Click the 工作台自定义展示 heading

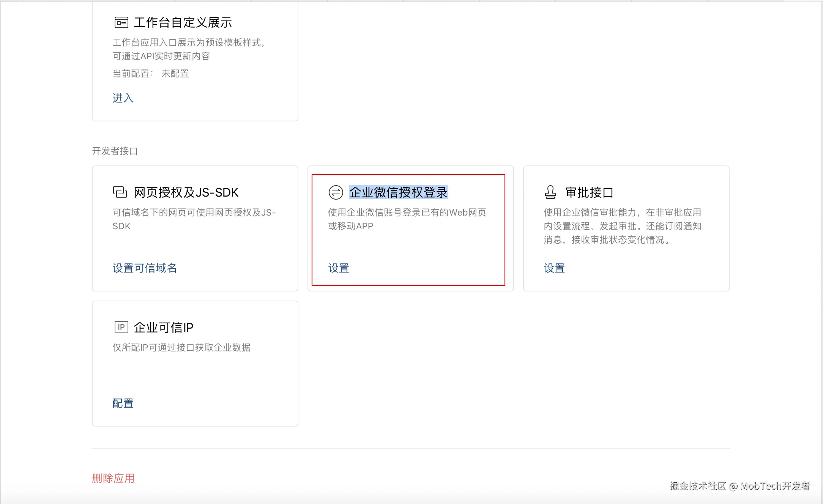[183, 23]
